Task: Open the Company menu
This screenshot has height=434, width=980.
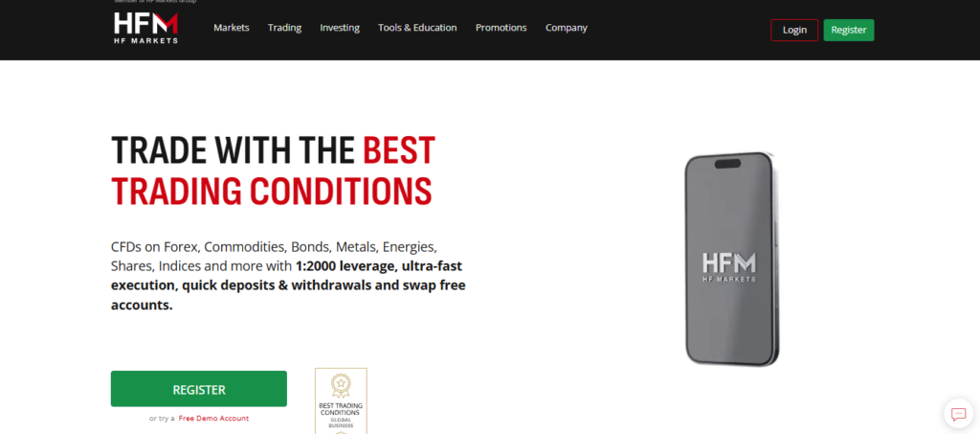Action: tap(567, 28)
